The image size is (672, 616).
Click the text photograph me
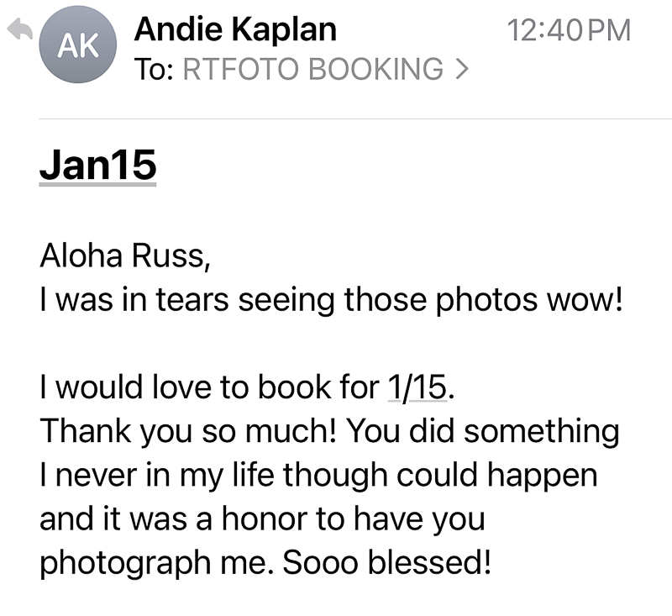[x=156, y=563]
